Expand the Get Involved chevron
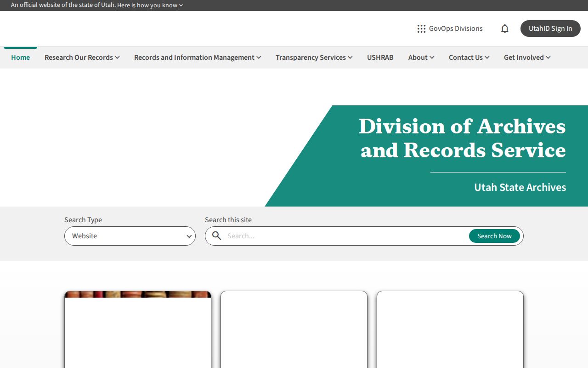 [x=548, y=57]
